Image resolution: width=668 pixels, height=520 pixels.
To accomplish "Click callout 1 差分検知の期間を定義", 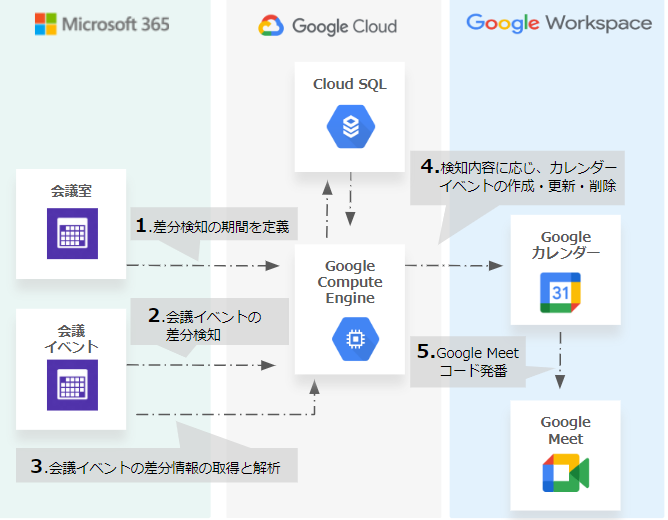I will [214, 224].
